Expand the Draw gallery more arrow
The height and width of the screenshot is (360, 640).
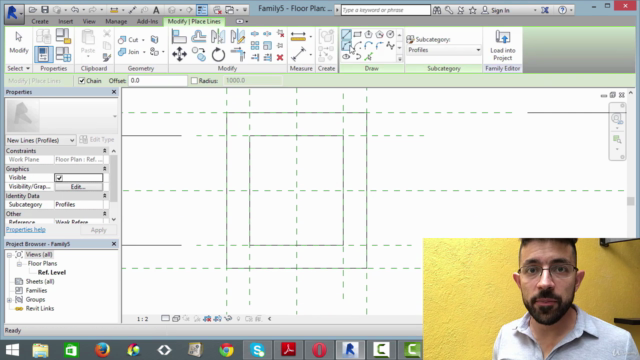[x=400, y=59]
